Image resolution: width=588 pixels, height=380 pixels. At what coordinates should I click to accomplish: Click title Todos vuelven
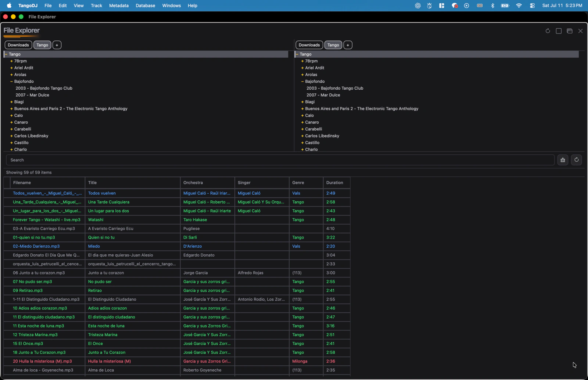point(102,193)
